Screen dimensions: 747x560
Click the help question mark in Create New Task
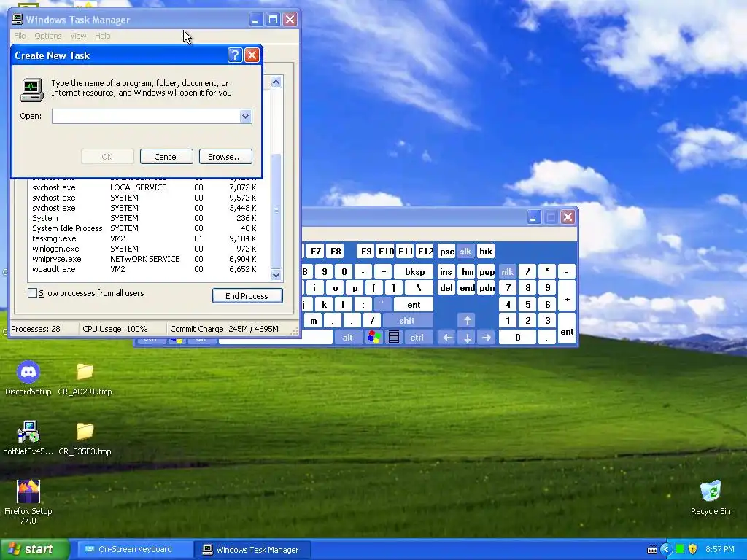(x=234, y=55)
